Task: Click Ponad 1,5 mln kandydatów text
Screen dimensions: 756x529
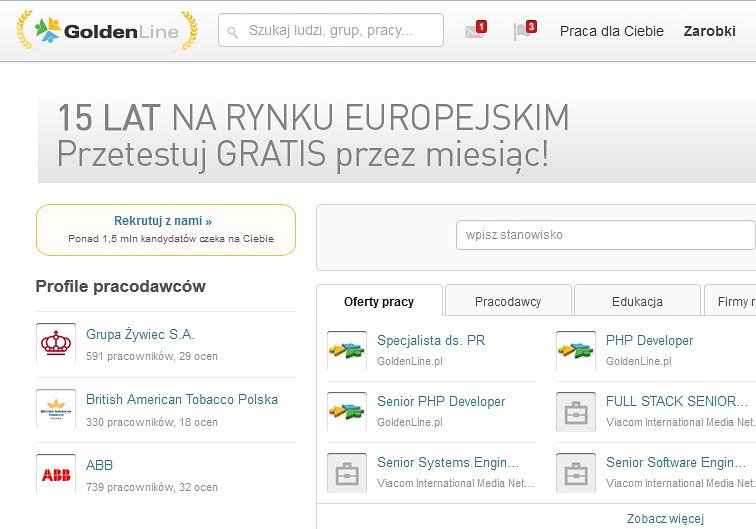Action: click(x=171, y=239)
